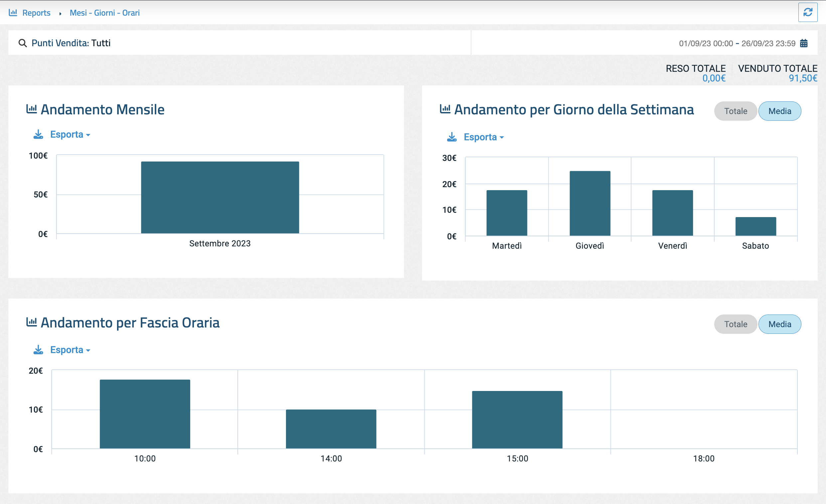Click download icon under Giorno della Settimana
This screenshot has height=504, width=826.
tap(452, 137)
